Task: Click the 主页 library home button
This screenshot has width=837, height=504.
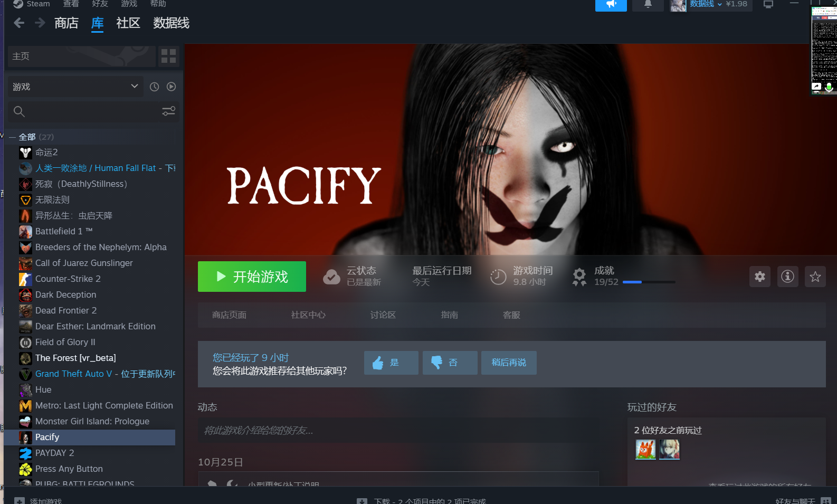Action: click(82, 56)
